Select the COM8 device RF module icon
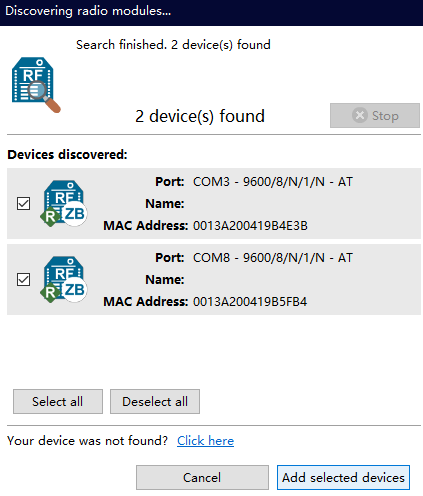The height and width of the screenshot is (496, 423). point(64,279)
